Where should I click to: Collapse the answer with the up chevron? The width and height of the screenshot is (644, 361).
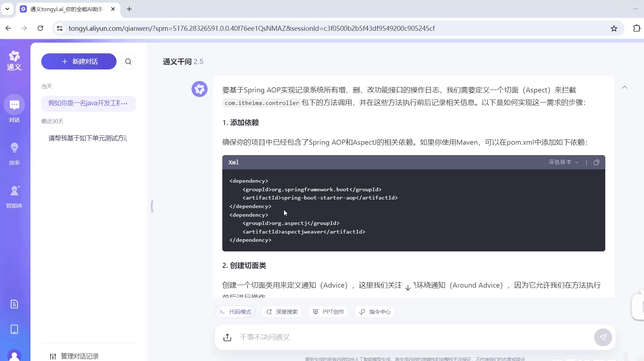coord(625,87)
